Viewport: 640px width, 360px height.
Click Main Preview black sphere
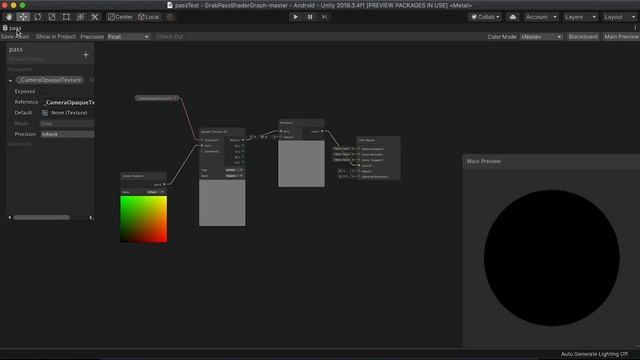point(551,258)
